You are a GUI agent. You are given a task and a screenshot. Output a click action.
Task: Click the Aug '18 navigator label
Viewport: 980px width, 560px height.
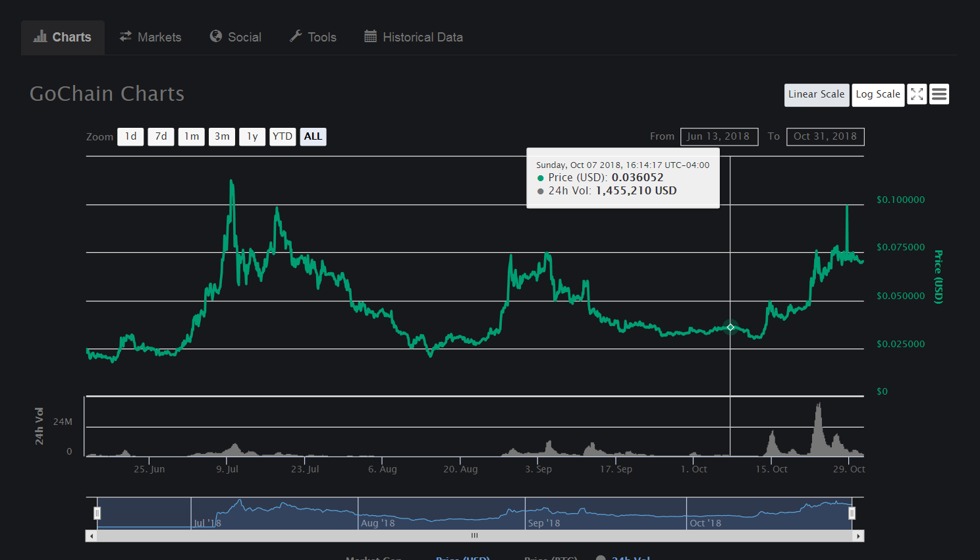click(378, 523)
